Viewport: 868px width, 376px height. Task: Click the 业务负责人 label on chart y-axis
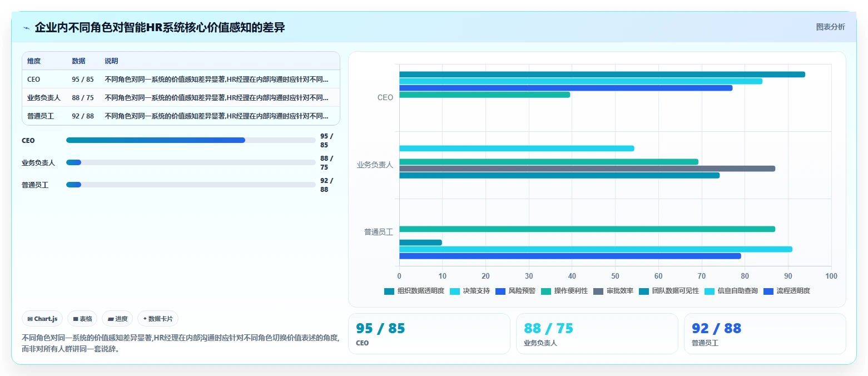[x=375, y=165]
